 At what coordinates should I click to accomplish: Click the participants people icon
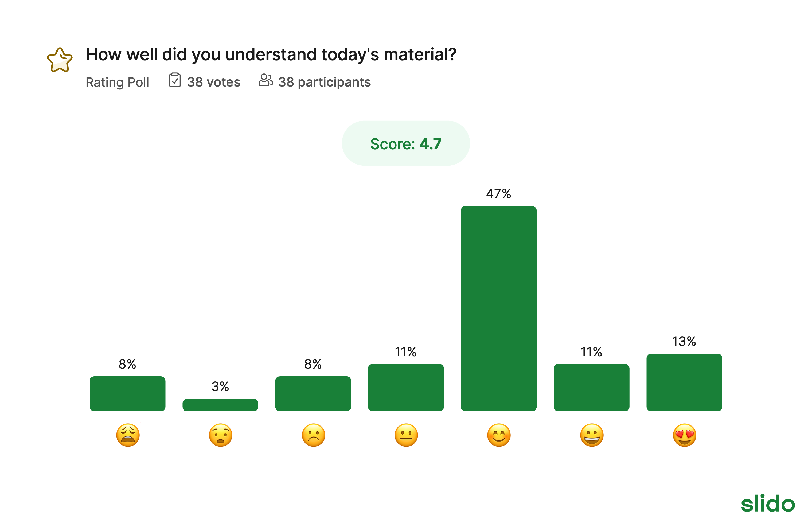[266, 81]
